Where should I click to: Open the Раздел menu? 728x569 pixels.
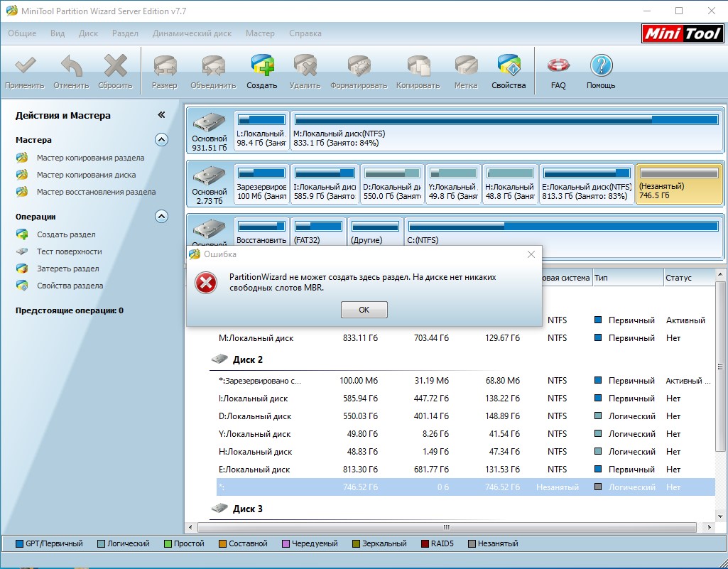(x=125, y=33)
